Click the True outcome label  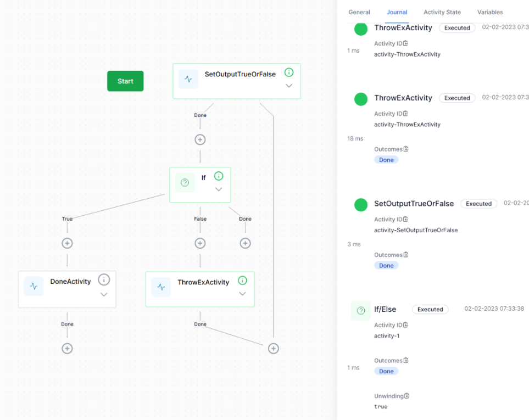[67, 219]
